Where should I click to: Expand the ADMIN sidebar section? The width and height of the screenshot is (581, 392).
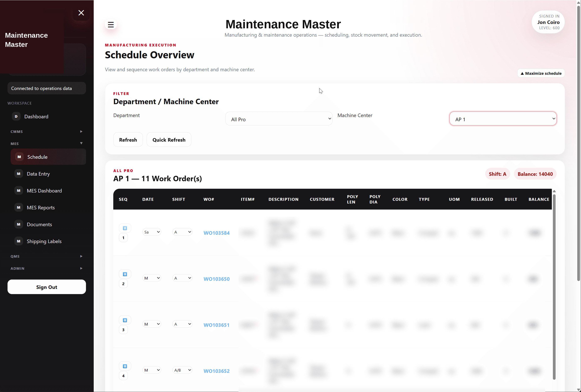click(x=47, y=268)
